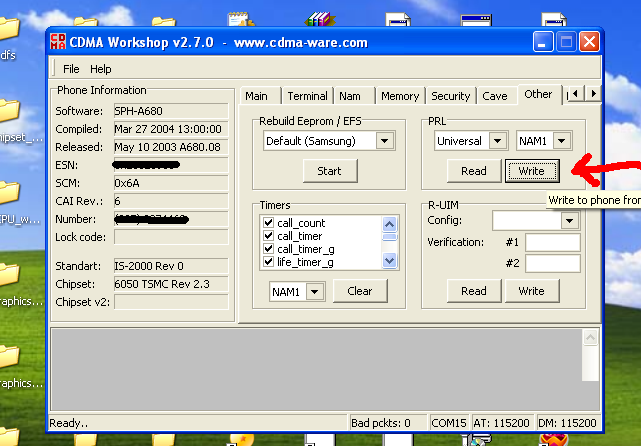This screenshot has height=446, width=641.
Task: Click the Timers Clear button
Action: 360,291
